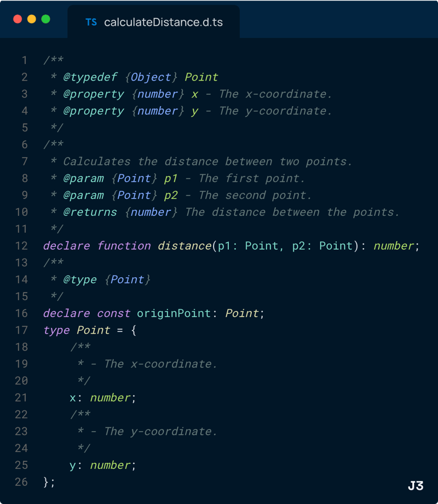Viewport: 438px width, 504px height.
Task: Click line number 12 in the gutter
Action: click(21, 245)
